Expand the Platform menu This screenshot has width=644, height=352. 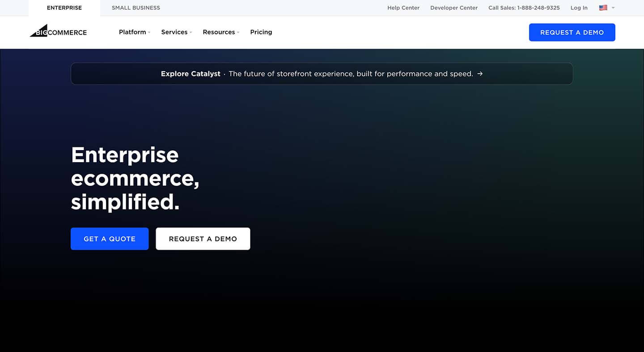[x=135, y=32]
